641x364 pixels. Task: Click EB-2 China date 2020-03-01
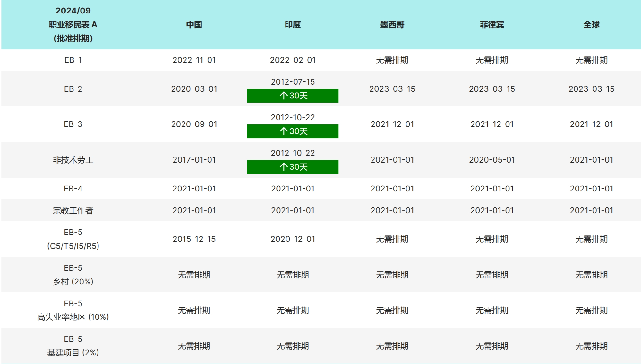194,89
